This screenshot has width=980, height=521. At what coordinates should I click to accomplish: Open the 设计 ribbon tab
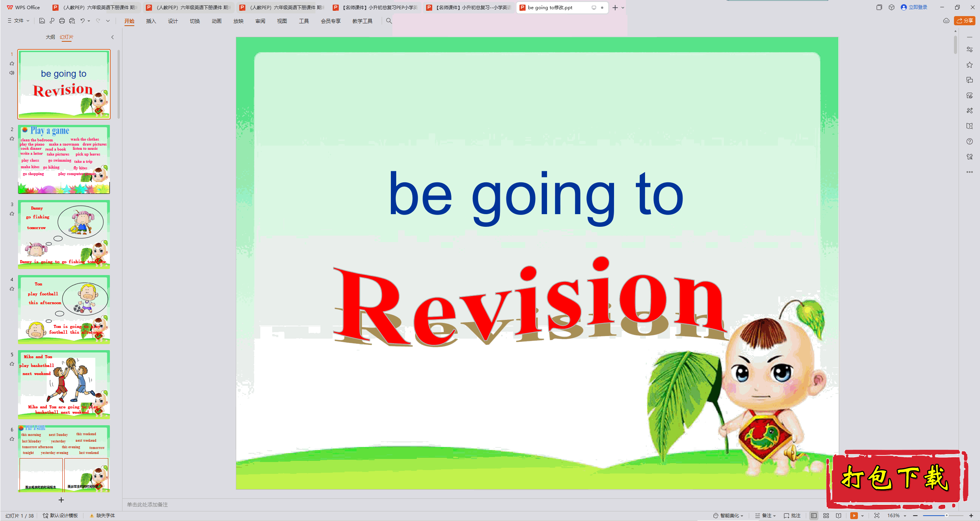click(x=173, y=21)
